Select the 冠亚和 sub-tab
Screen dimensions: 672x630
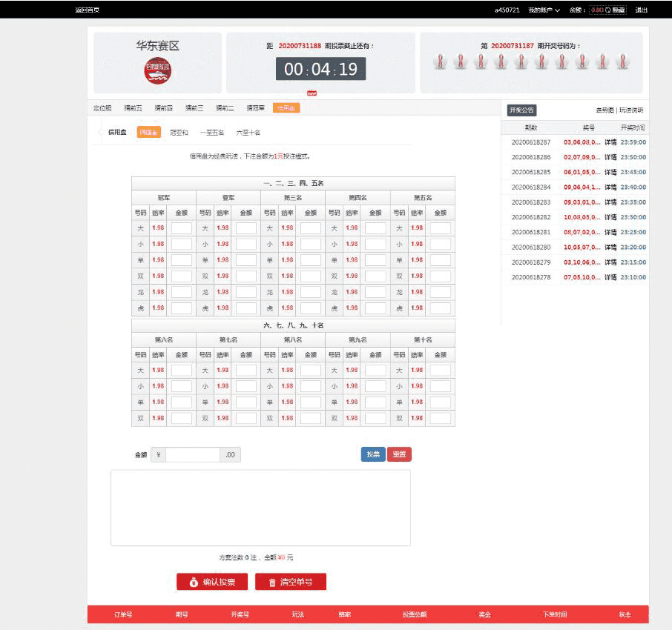point(179,133)
